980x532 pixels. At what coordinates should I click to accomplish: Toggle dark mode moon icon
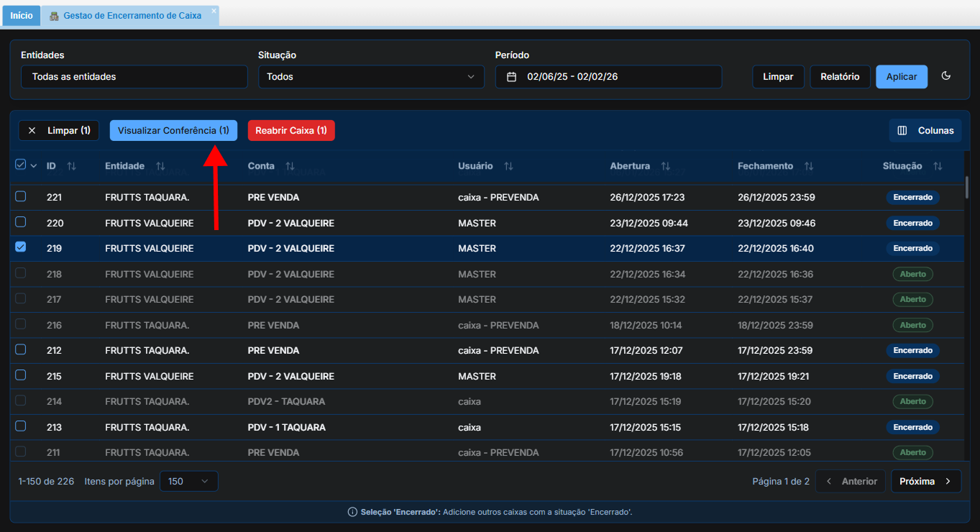945,76
